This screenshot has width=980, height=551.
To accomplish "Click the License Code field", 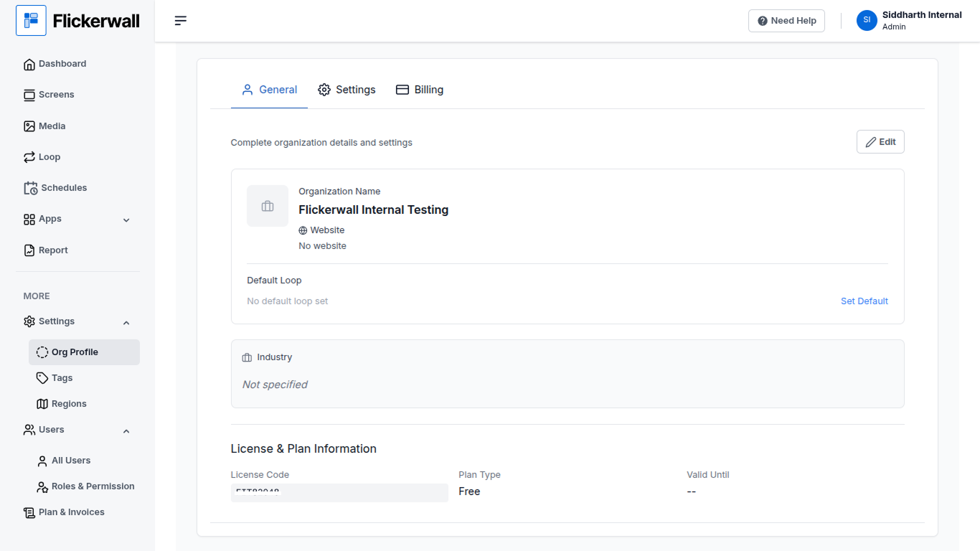I will (339, 493).
